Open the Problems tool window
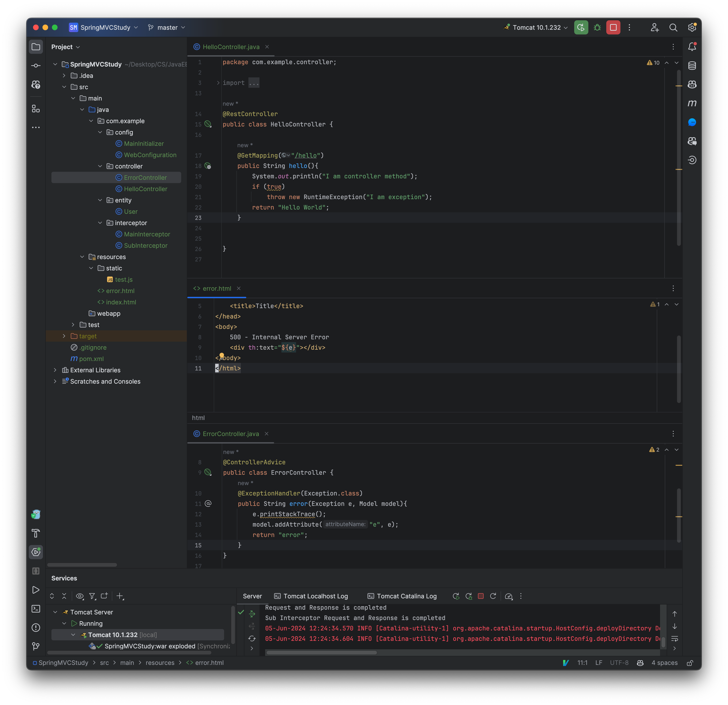The width and height of the screenshot is (728, 705). pos(36,628)
